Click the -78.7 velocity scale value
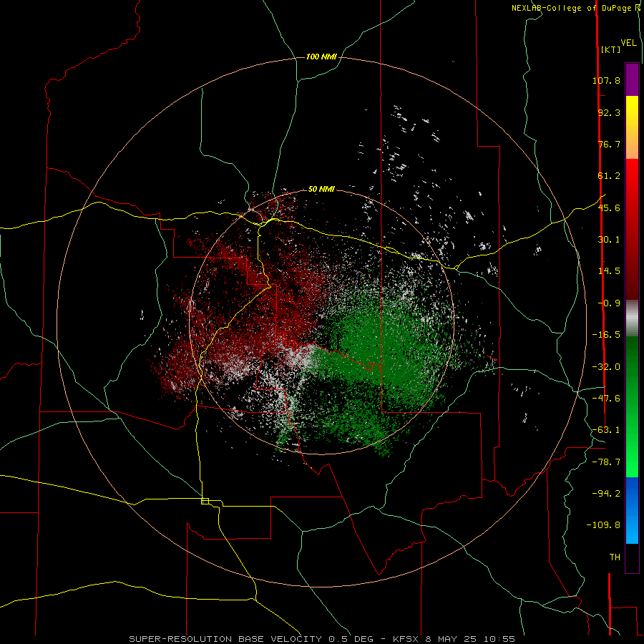Screen dimensions: 644x644 coord(606,462)
